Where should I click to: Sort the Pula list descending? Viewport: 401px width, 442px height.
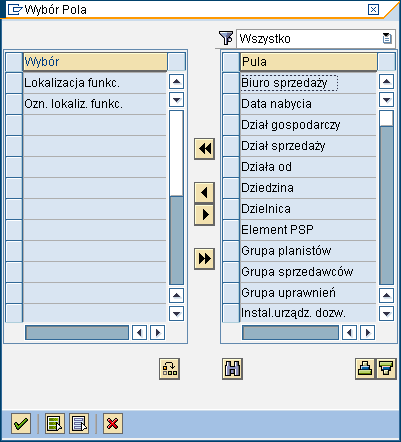click(x=386, y=369)
